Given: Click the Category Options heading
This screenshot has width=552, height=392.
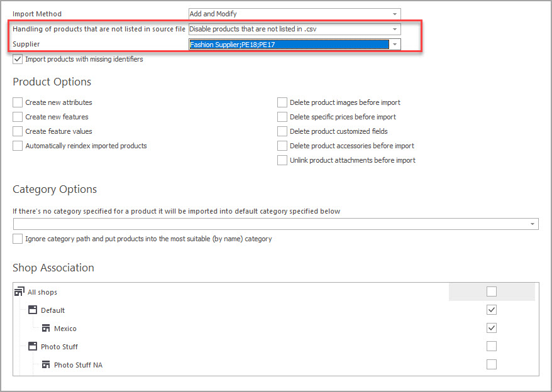Looking at the screenshot, I should tap(55, 189).
